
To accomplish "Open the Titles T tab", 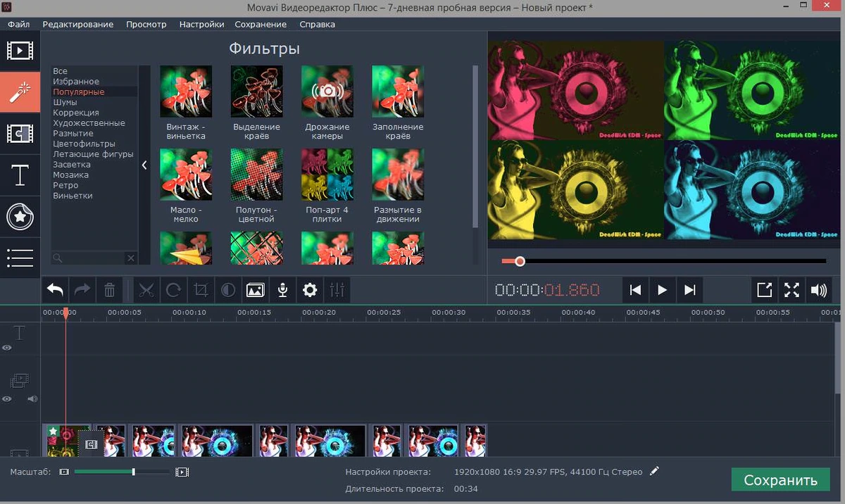I will (20, 175).
